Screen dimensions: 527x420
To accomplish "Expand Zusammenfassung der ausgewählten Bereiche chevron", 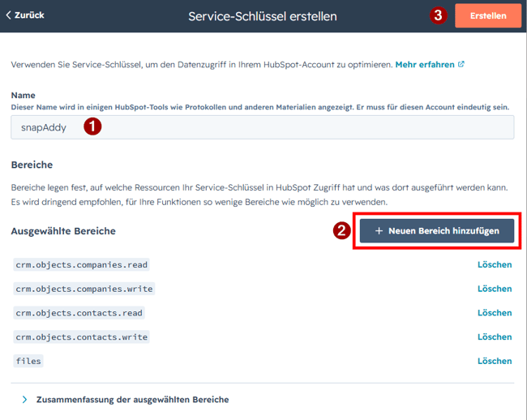I will [x=24, y=400].
